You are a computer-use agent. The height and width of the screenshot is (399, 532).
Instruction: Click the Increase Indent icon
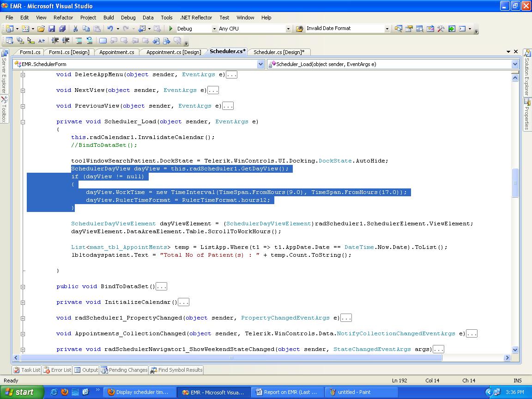pos(66,41)
